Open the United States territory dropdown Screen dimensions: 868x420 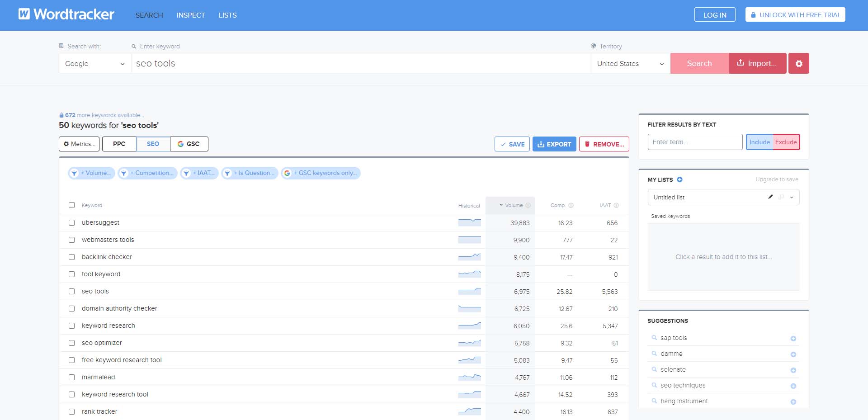[x=631, y=63]
